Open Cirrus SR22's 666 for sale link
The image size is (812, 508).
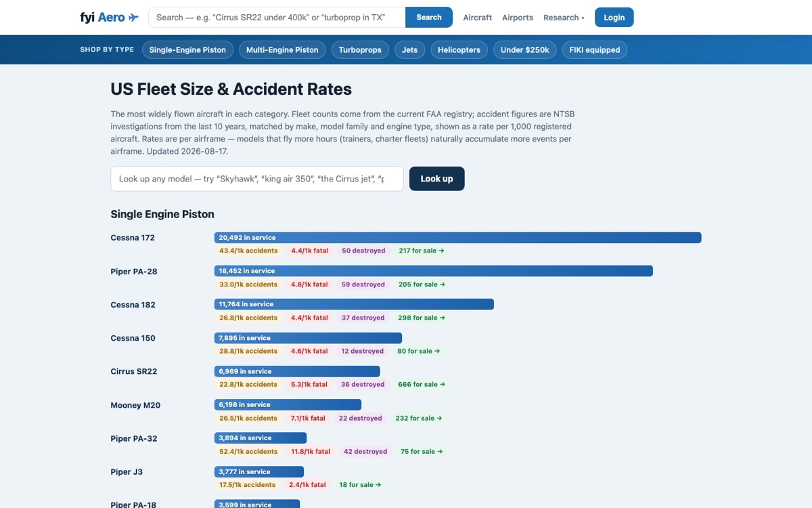pyautogui.click(x=422, y=384)
